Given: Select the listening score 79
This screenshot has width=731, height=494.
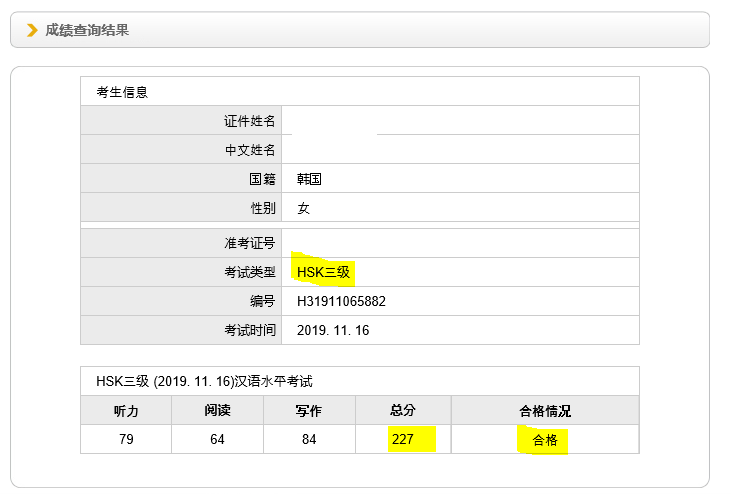Looking at the screenshot, I should coord(126,439).
